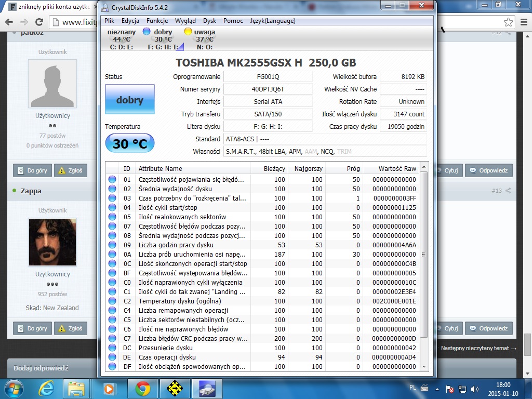
Task: Select row 'Czas operacji dysku'
Action: point(262,357)
